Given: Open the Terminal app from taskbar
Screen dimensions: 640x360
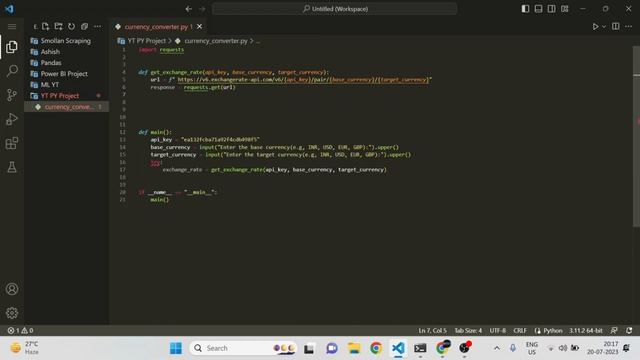Looking at the screenshot, I should click(x=420, y=348).
